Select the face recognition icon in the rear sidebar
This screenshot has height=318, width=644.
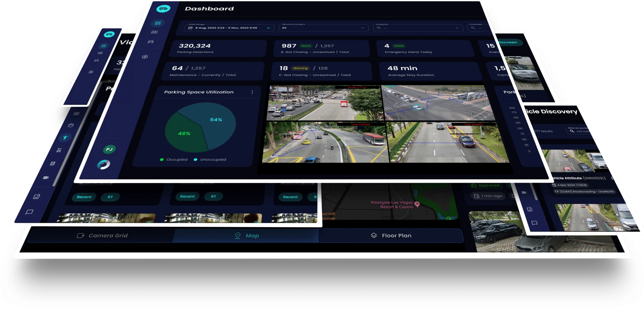click(71, 125)
